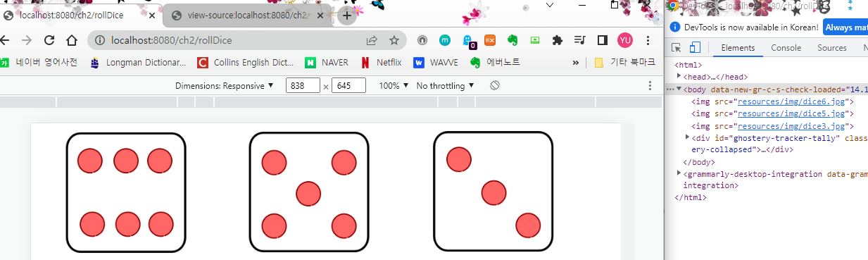The width and height of the screenshot is (868, 260).
Task: Open the 기타 북마크 folder
Action: pyautogui.click(x=625, y=62)
